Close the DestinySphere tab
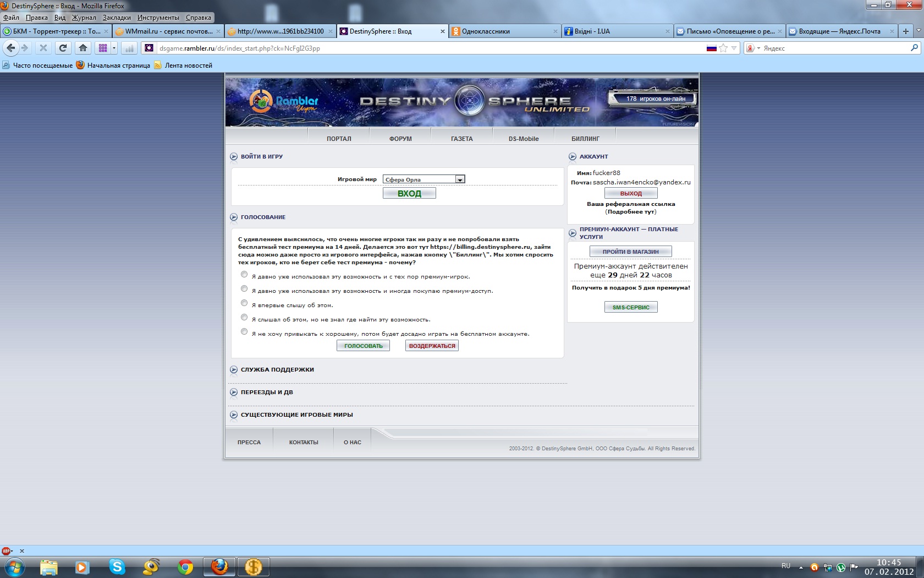This screenshot has width=924, height=578. pyautogui.click(x=442, y=31)
